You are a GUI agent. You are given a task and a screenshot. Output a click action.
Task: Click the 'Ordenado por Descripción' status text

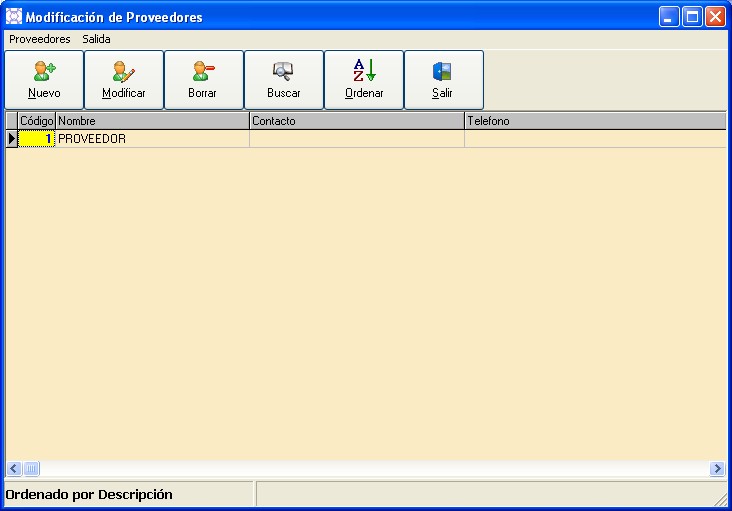tap(89, 494)
